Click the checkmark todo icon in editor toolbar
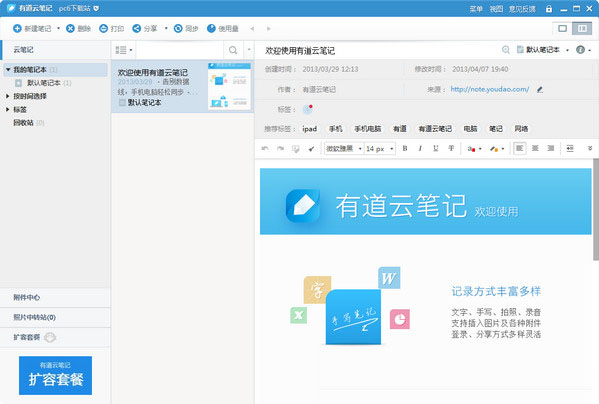Viewport: 599px width, 404px height. [x=311, y=149]
